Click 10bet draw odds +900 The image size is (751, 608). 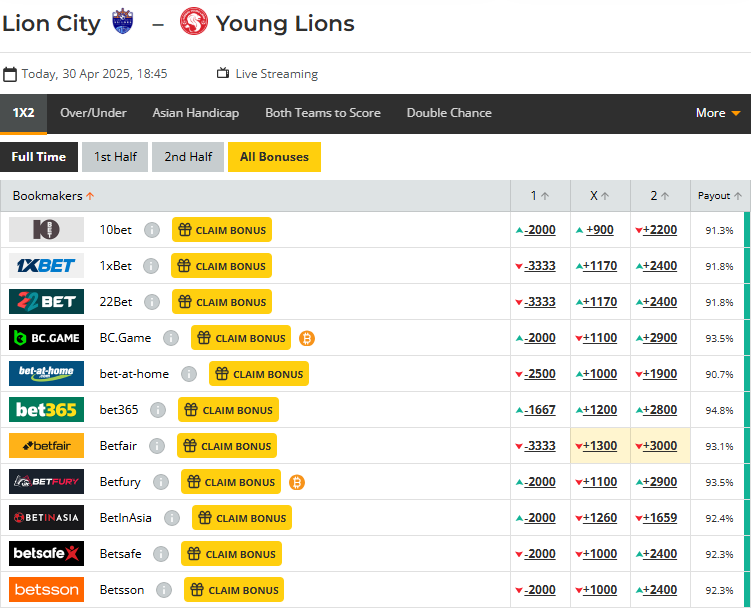pyautogui.click(x=600, y=230)
